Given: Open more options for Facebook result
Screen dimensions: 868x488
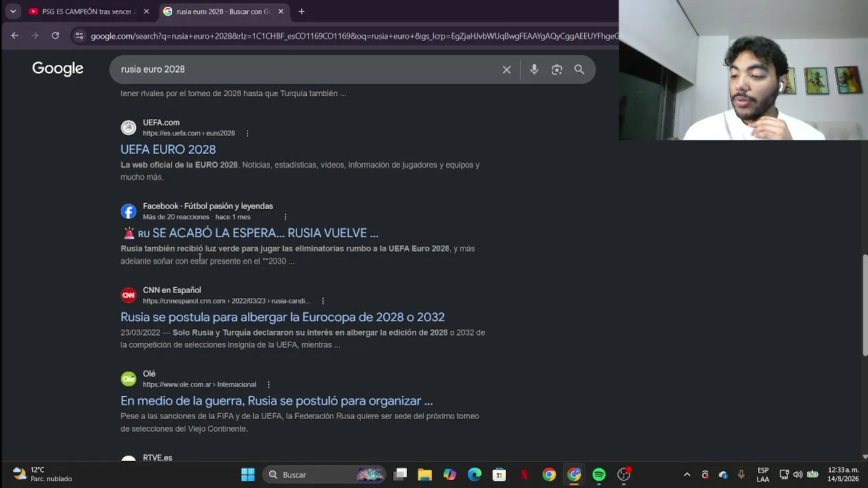Looking at the screenshot, I should tap(285, 217).
